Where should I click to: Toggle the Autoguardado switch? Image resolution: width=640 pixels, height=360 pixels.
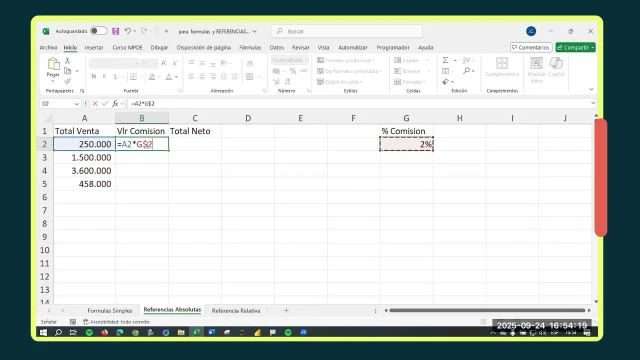(x=98, y=31)
